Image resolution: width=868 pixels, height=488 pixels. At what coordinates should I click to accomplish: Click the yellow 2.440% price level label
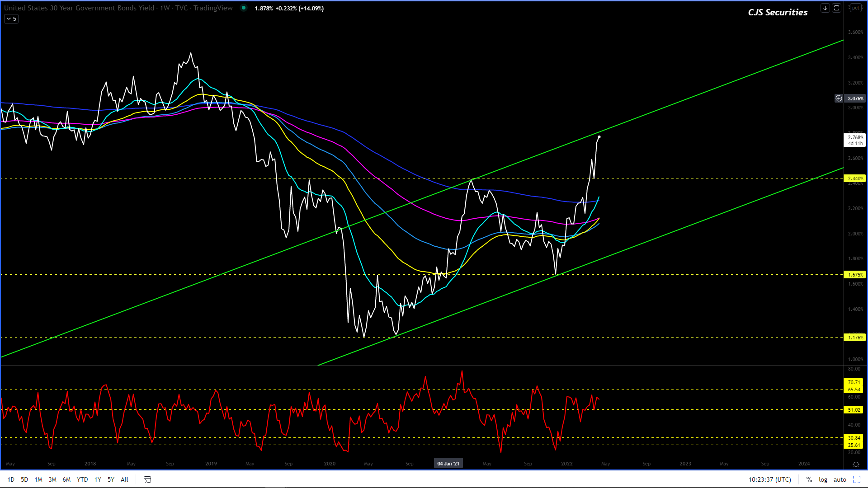pyautogui.click(x=854, y=178)
